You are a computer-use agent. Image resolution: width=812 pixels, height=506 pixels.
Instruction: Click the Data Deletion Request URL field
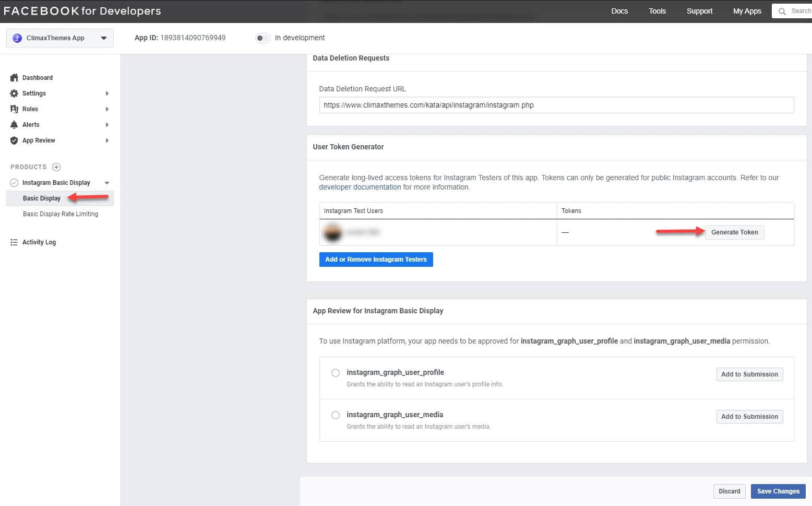[x=556, y=105]
